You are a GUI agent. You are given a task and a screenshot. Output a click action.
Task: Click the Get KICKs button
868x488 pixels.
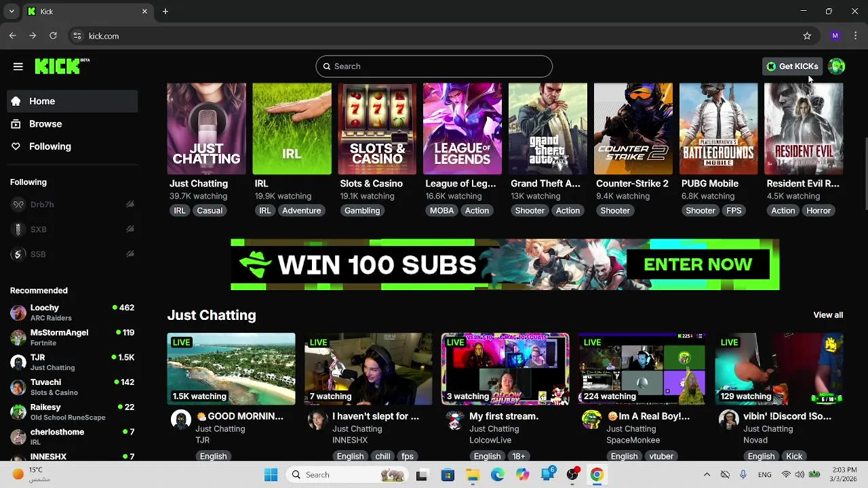792,66
